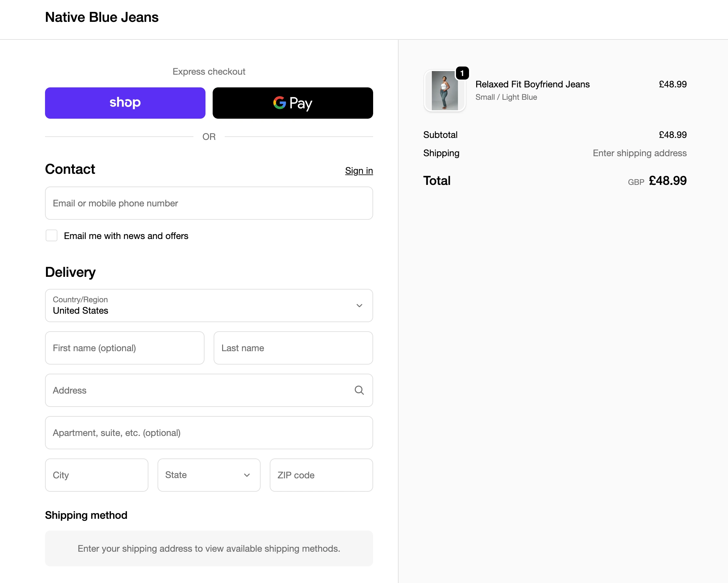The width and height of the screenshot is (728, 583).
Task: Click the item quantity badge showing 1
Action: (x=462, y=73)
